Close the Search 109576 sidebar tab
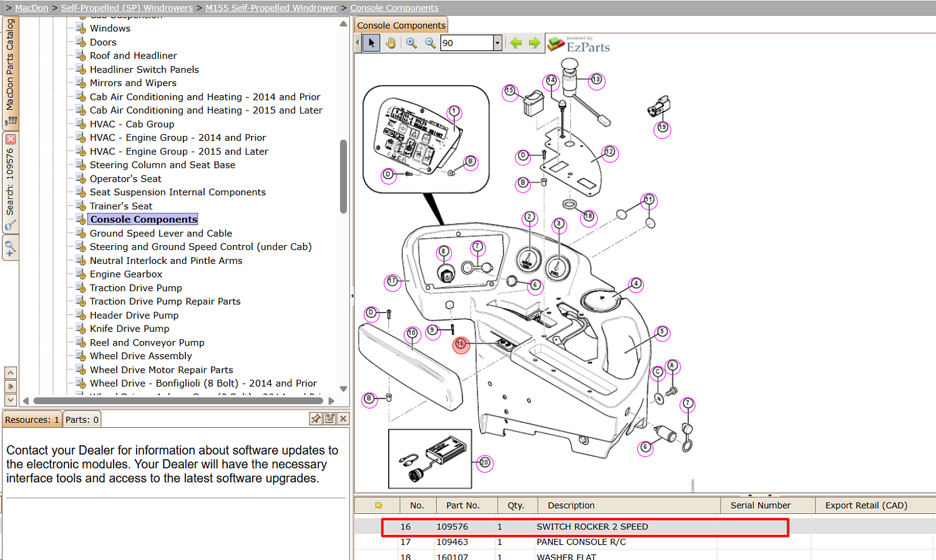This screenshot has width=936, height=560. [x=11, y=139]
